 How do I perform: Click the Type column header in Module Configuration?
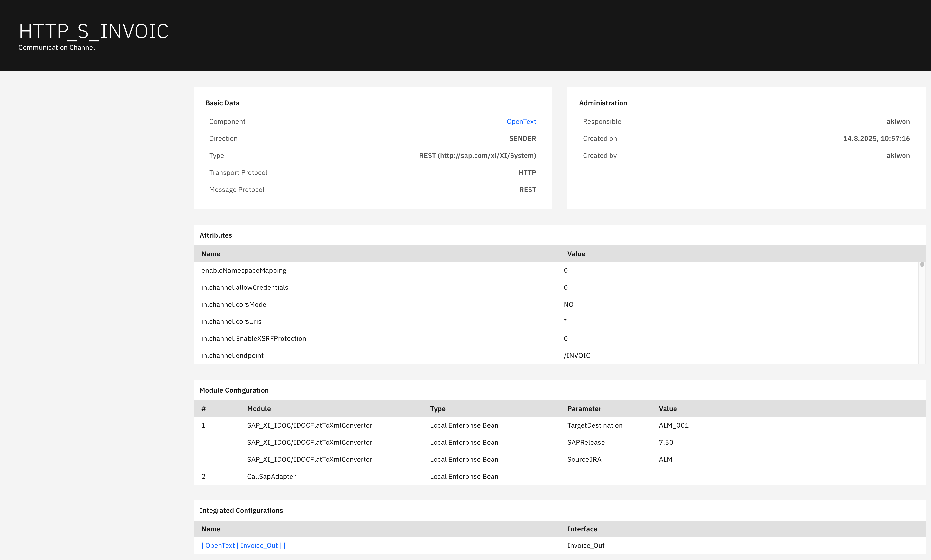tap(438, 409)
